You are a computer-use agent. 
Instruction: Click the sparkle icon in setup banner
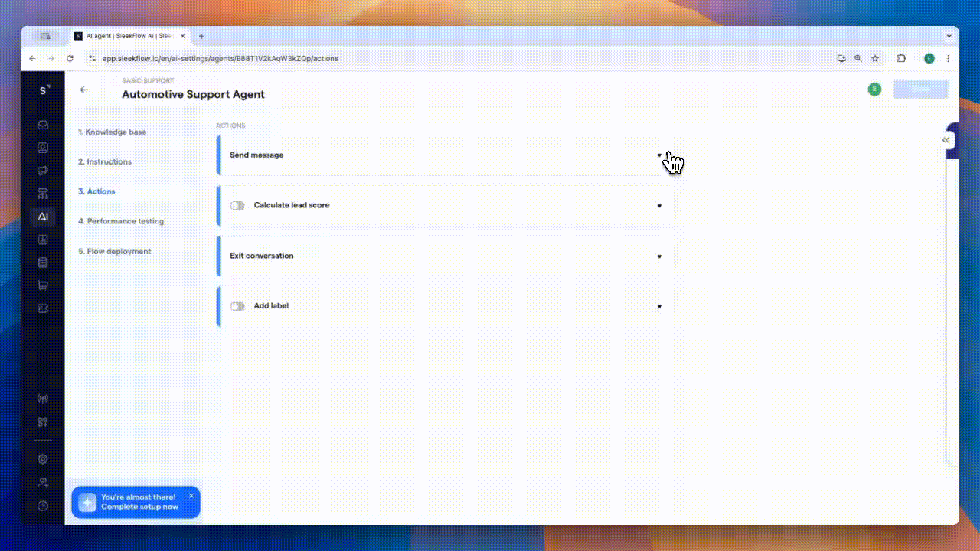point(88,502)
